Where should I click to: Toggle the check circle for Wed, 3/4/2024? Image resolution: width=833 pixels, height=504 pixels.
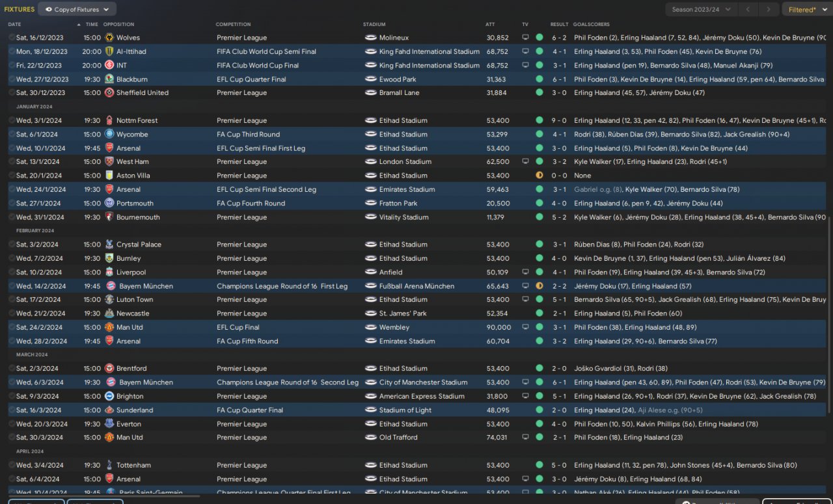[x=12, y=466]
